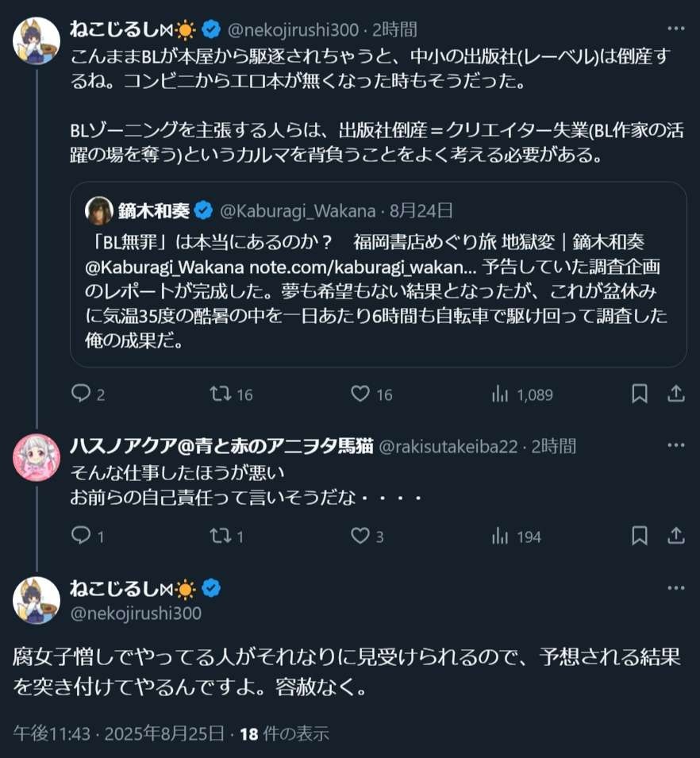View the 194 views analytics icon
The height and width of the screenshot is (758, 700).
coord(500,537)
